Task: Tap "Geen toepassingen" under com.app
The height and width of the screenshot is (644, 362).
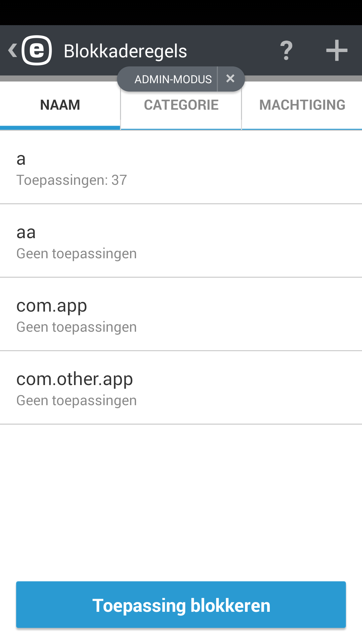Action: (x=76, y=327)
